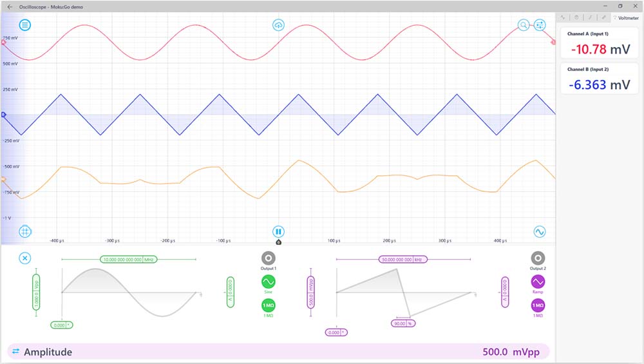Viewport: 644px width, 364px height.
Task: Toggle Output 2 load 1 MΩ button
Action: pos(538,305)
